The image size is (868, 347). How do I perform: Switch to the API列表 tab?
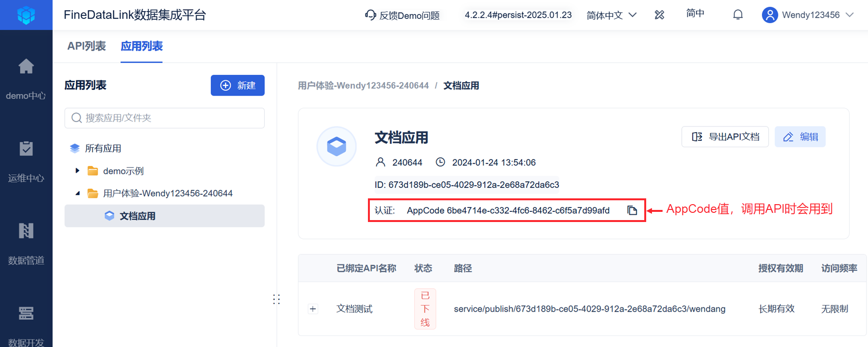[86, 46]
